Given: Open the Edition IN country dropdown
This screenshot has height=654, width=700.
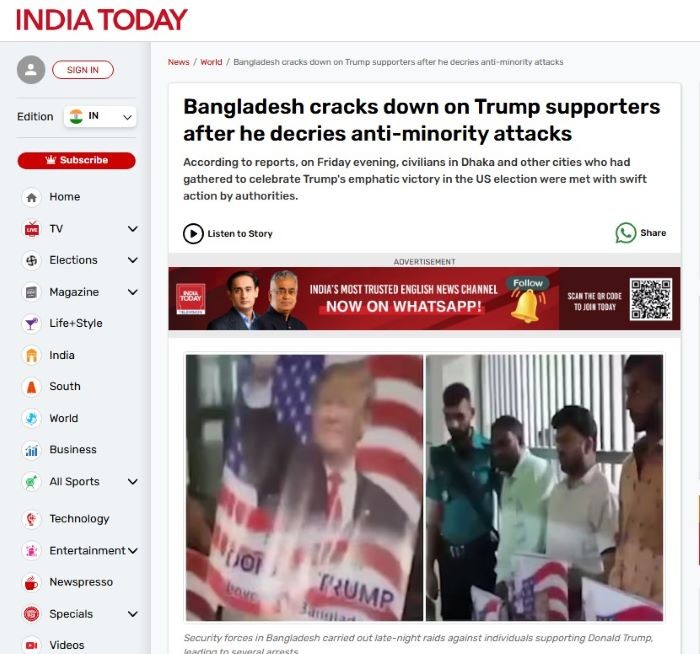Looking at the screenshot, I should [100, 117].
